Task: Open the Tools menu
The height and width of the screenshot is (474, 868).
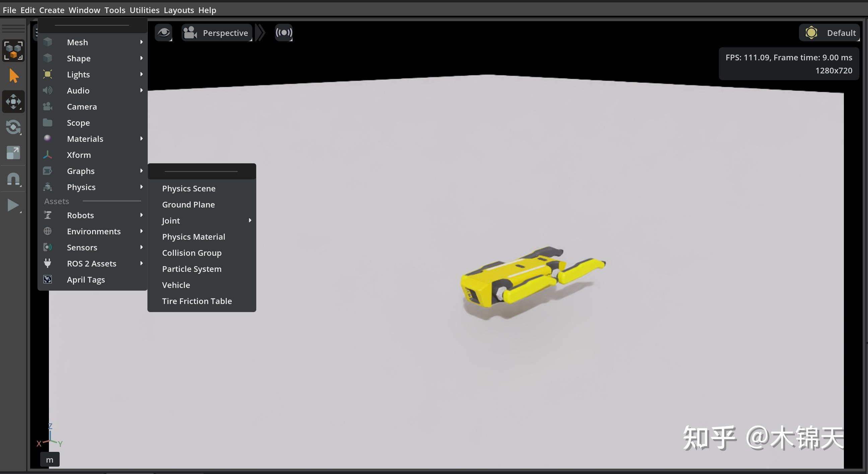Action: pyautogui.click(x=115, y=10)
